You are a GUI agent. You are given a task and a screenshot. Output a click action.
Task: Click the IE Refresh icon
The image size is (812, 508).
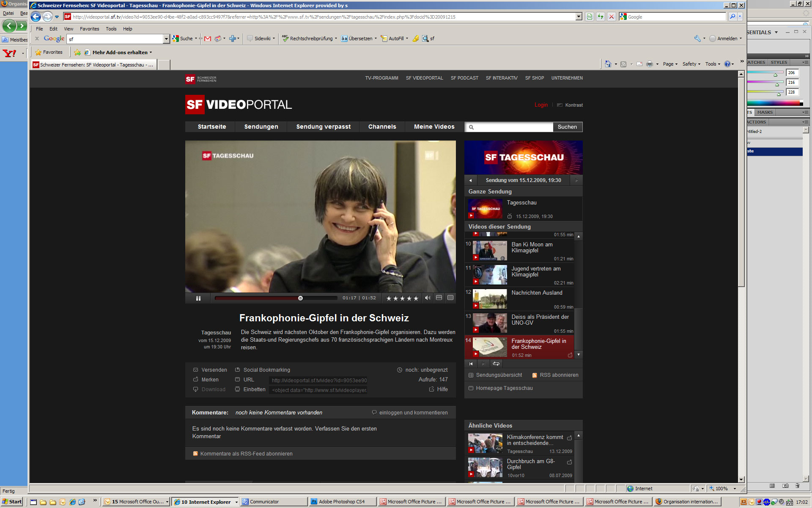point(600,17)
